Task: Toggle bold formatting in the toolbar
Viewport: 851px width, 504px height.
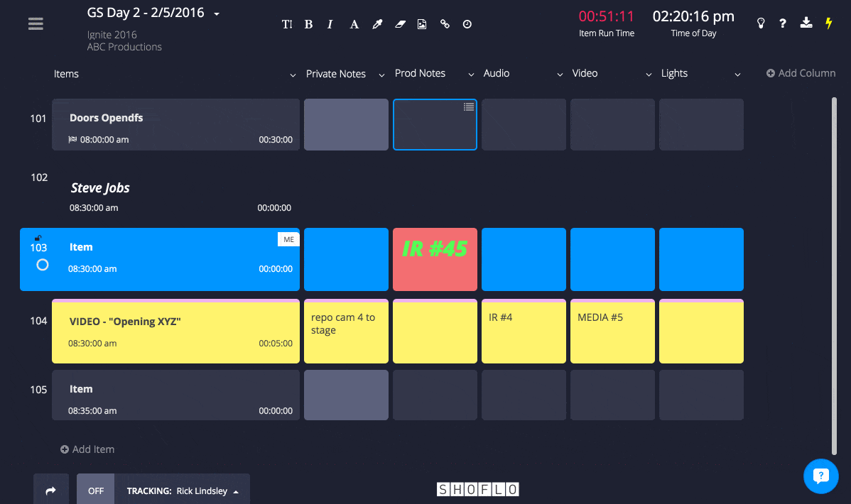Action: [308, 23]
